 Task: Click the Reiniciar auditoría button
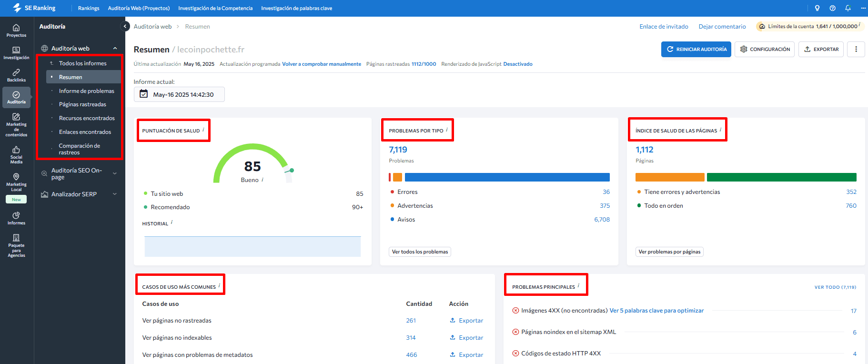point(696,49)
